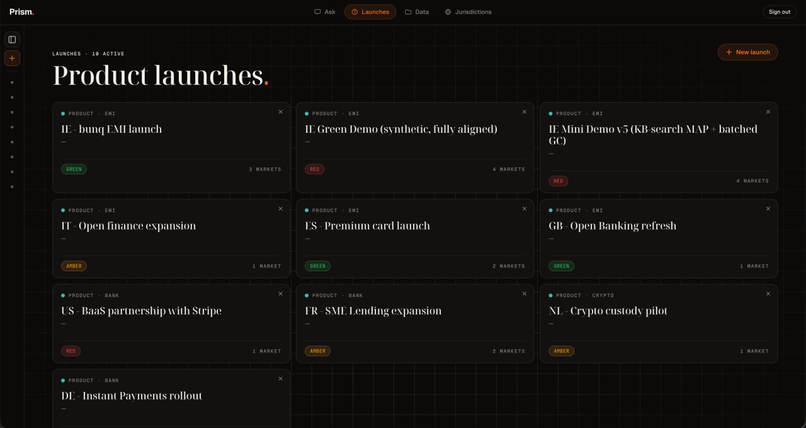Open the IE Mini Demo v5 launch
Image resolution: width=806 pixels, height=428 pixels.
coord(653,135)
